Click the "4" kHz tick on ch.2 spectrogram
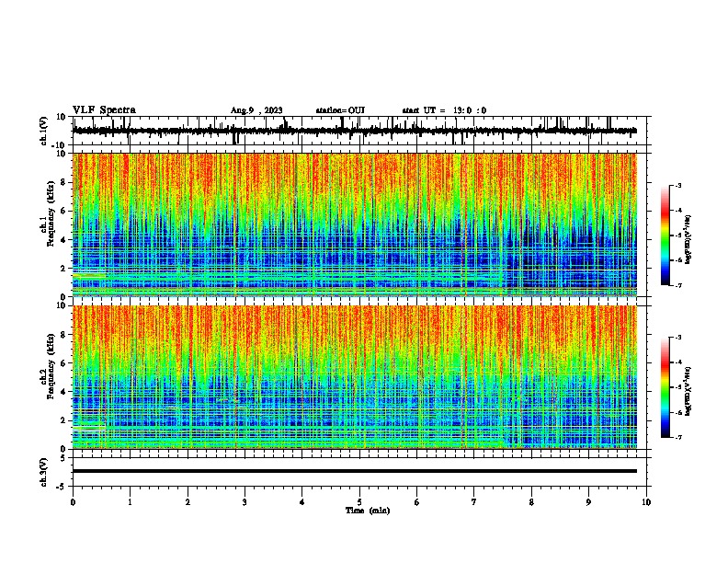728x563 pixels. [63, 392]
